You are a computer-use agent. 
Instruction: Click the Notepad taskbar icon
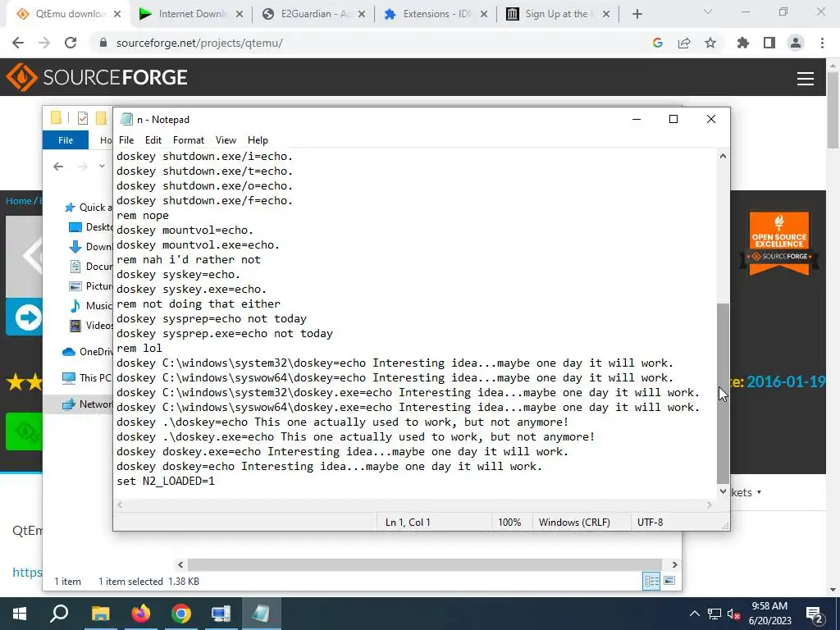tap(262, 614)
